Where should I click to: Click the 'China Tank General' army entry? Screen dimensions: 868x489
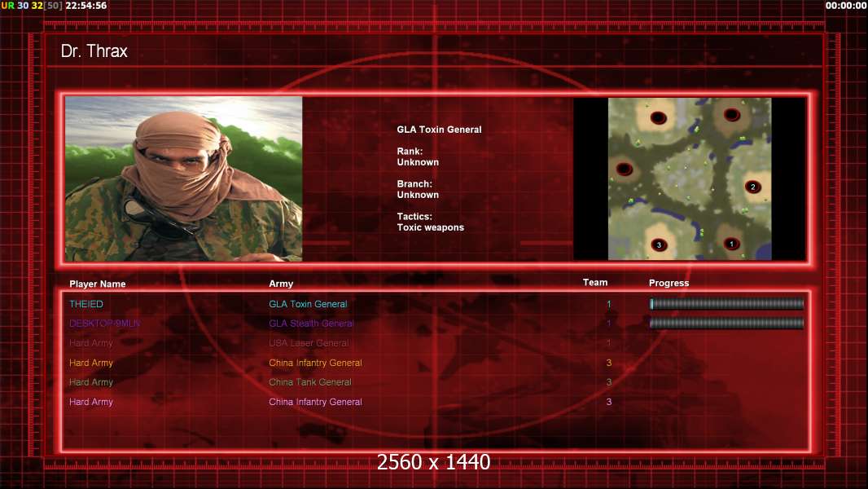tap(310, 382)
